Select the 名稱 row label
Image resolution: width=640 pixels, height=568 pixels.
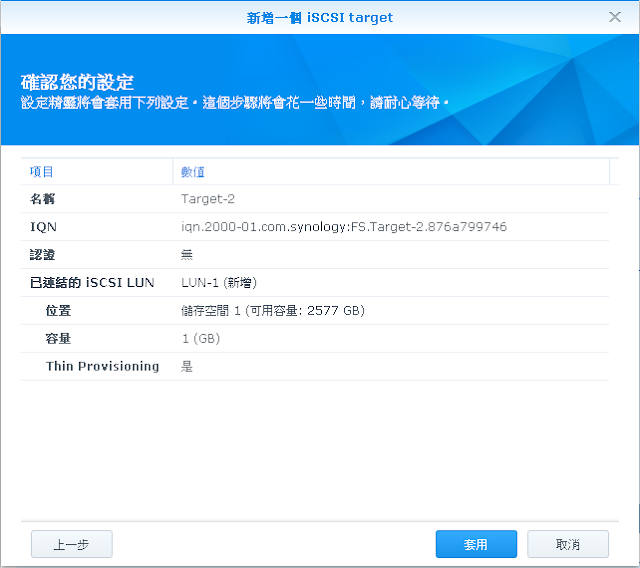[42, 199]
